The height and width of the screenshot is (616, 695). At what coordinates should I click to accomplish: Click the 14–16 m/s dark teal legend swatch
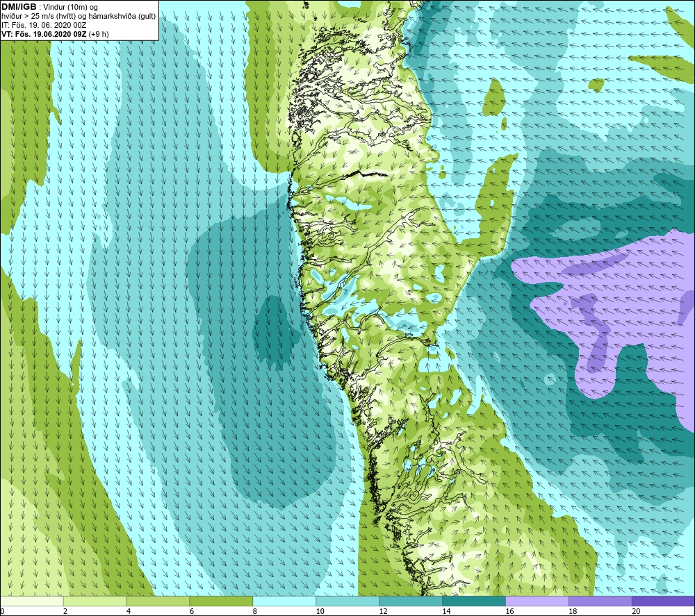click(x=474, y=601)
